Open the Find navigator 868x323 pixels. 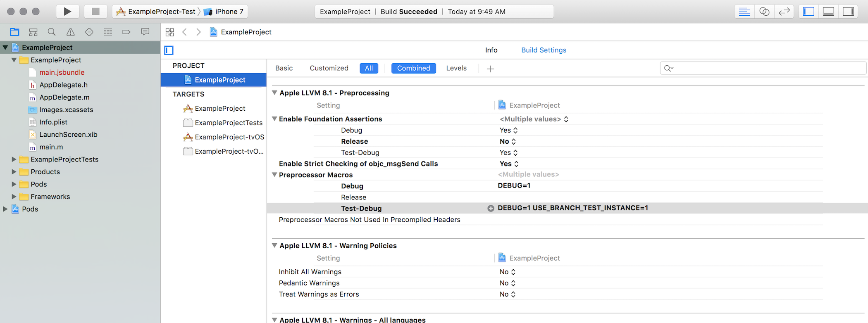(x=52, y=32)
